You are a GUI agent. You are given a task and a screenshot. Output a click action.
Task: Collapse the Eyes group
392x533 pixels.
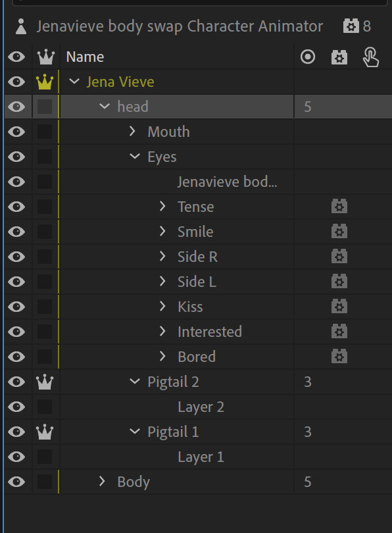135,157
